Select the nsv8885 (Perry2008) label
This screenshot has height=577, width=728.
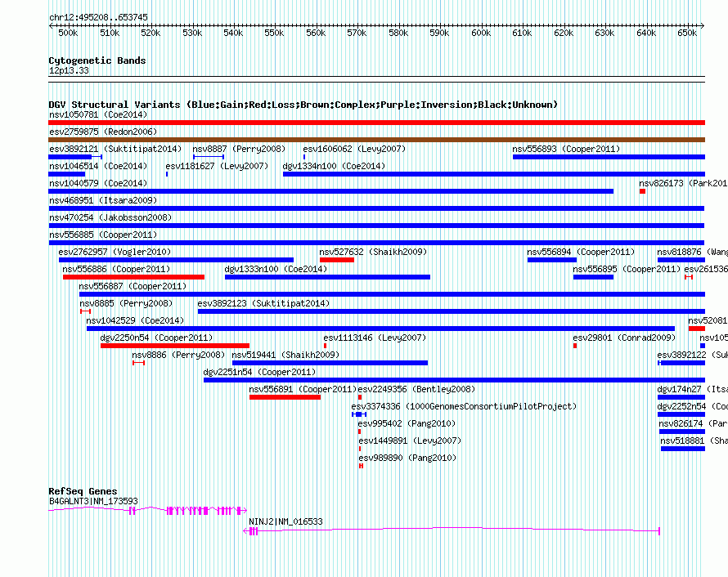(x=126, y=303)
